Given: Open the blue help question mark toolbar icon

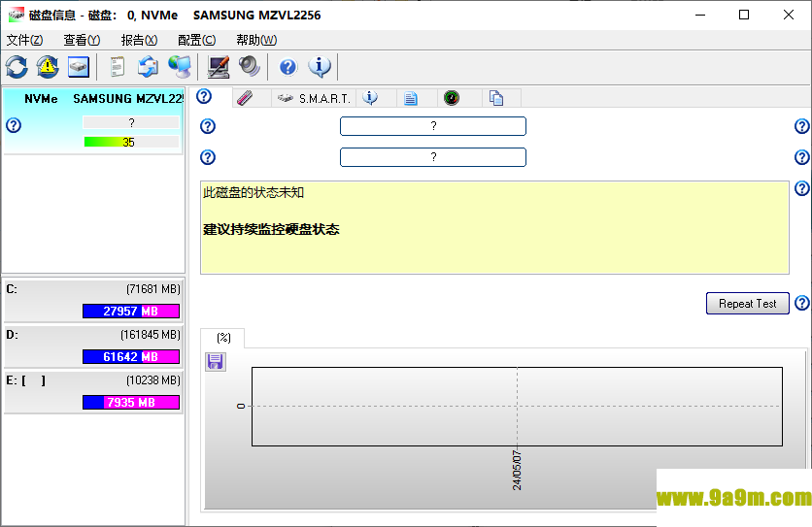Looking at the screenshot, I should tap(288, 67).
